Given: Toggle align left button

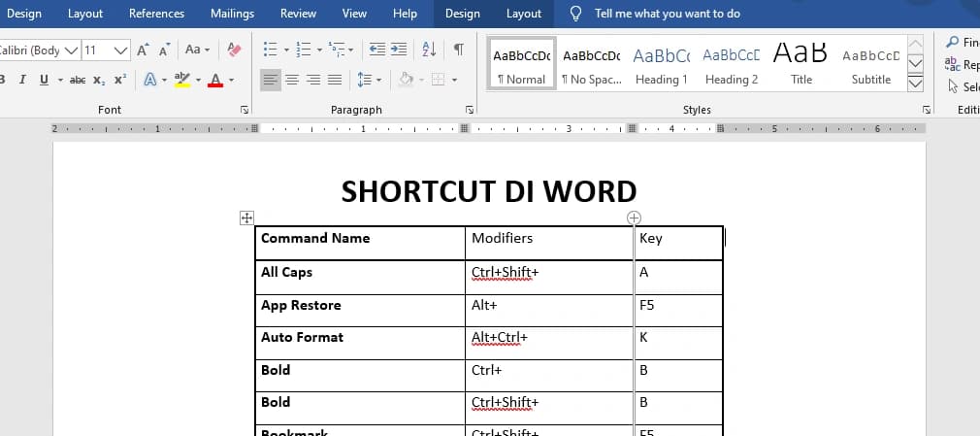Looking at the screenshot, I should click(x=270, y=80).
